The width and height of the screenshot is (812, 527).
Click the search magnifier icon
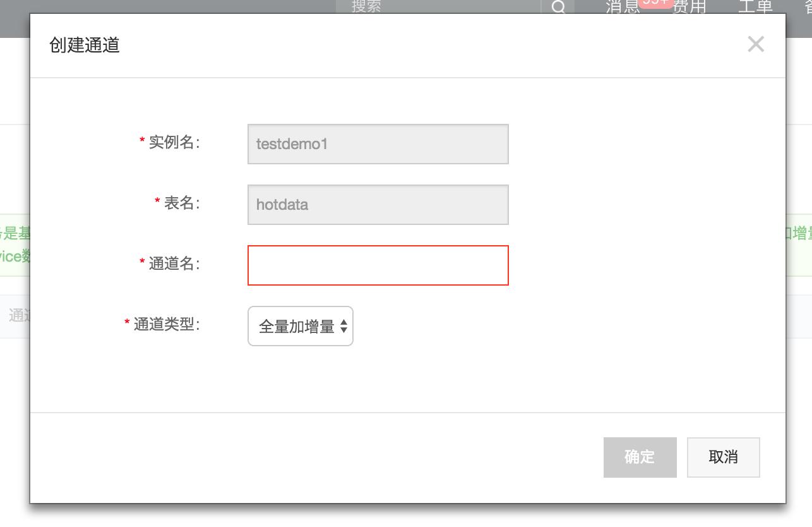(558, 8)
